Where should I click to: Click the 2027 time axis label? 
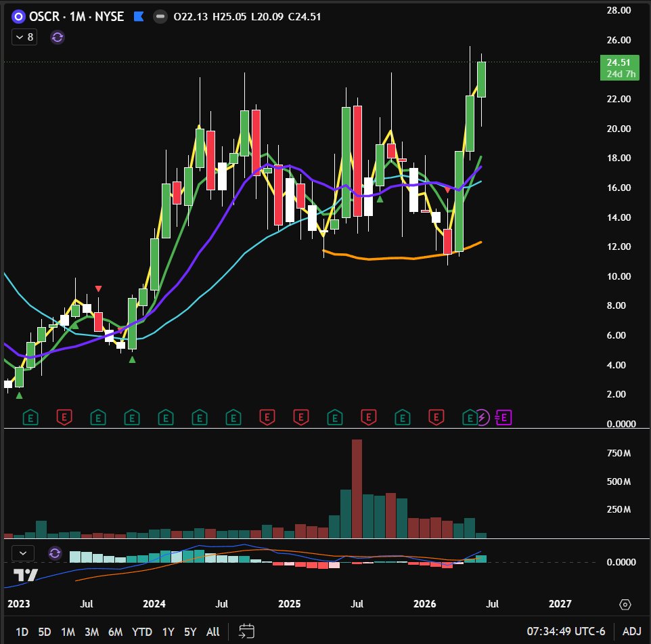click(x=560, y=603)
